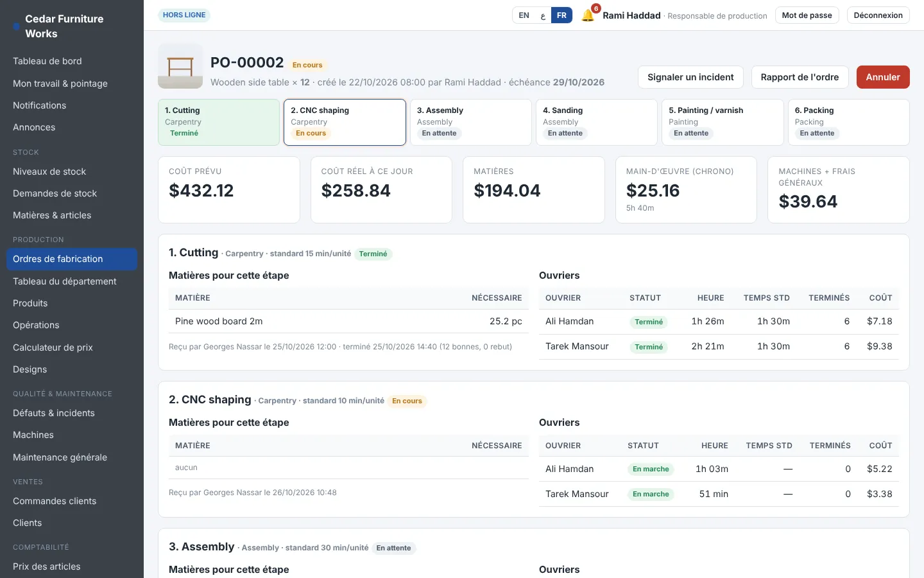This screenshot has width=924, height=578.
Task: Click the HORS LIGNE status badge
Action: pyautogui.click(x=184, y=15)
